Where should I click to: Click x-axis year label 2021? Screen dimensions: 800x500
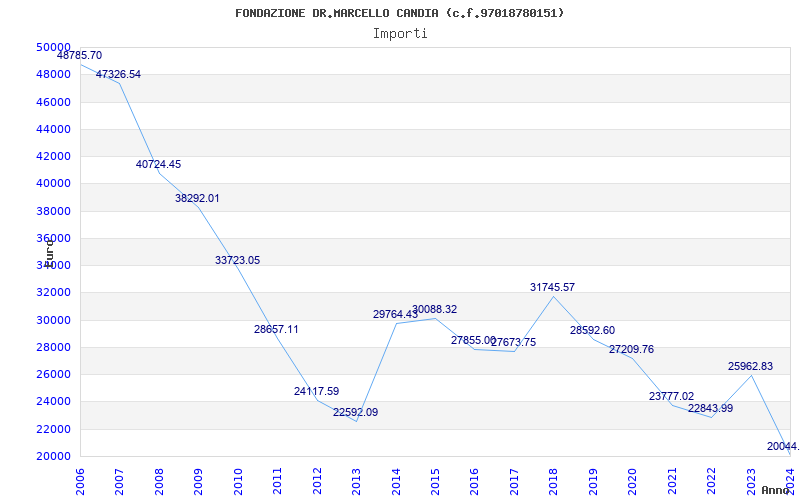(x=672, y=481)
